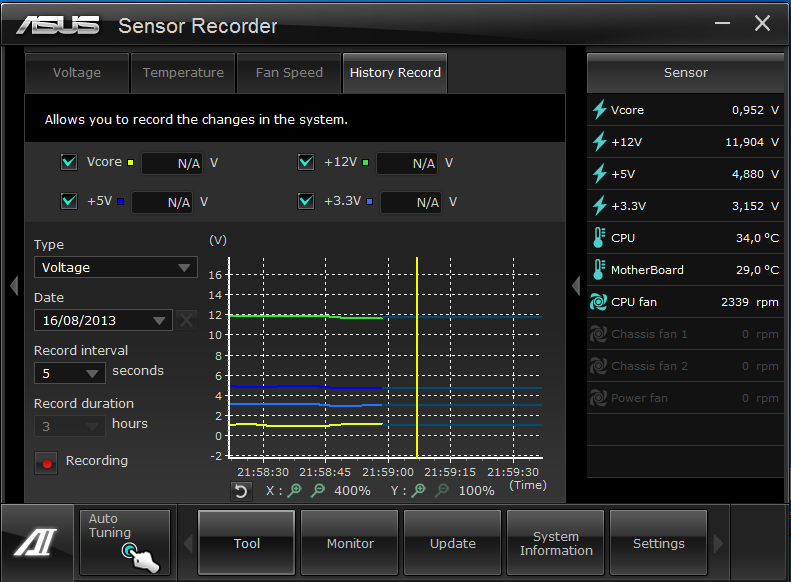This screenshot has width=791, height=582.
Task: Click the 34,0 °C CPU temperature value
Action: tap(757, 238)
